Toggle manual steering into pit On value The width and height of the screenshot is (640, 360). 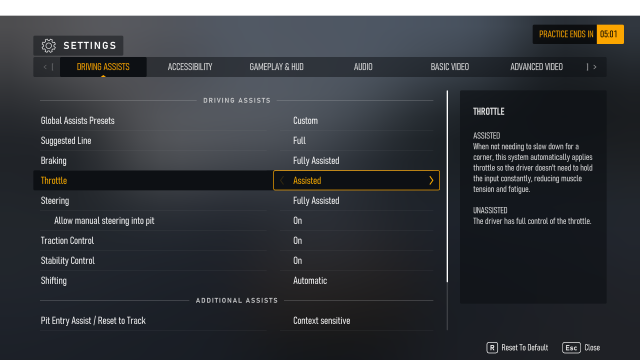(298, 221)
